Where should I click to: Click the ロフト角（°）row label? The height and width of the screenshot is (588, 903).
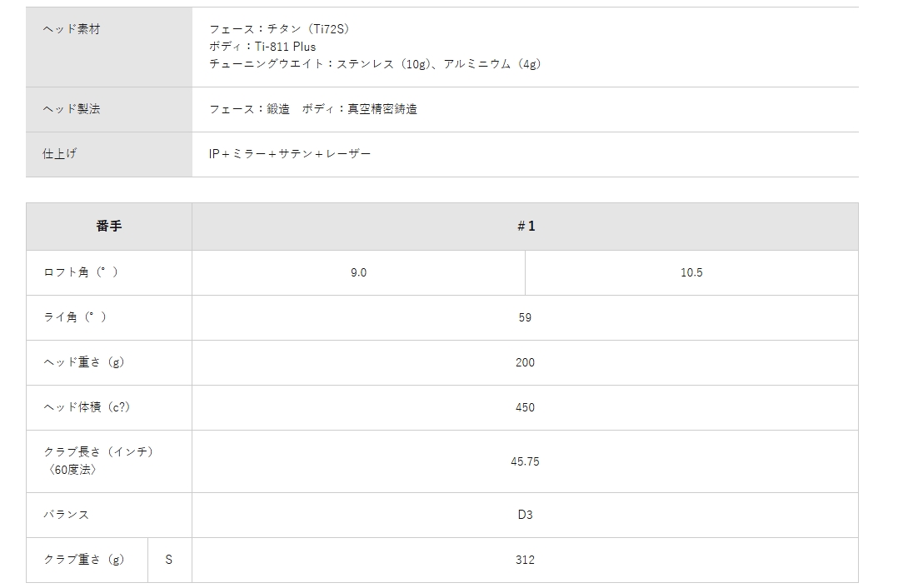pos(81,272)
